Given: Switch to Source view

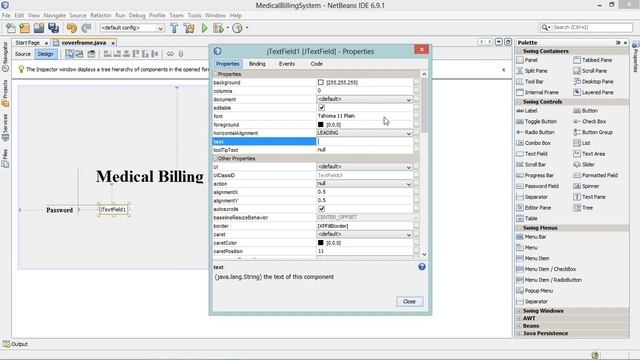Looking at the screenshot, I should coord(23,54).
